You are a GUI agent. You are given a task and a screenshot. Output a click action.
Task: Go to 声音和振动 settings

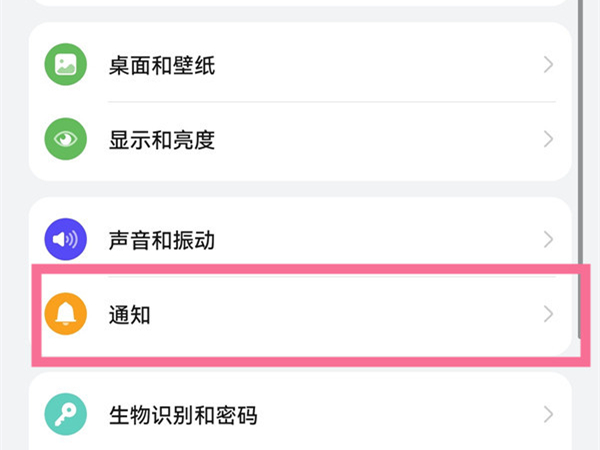pos(162,240)
